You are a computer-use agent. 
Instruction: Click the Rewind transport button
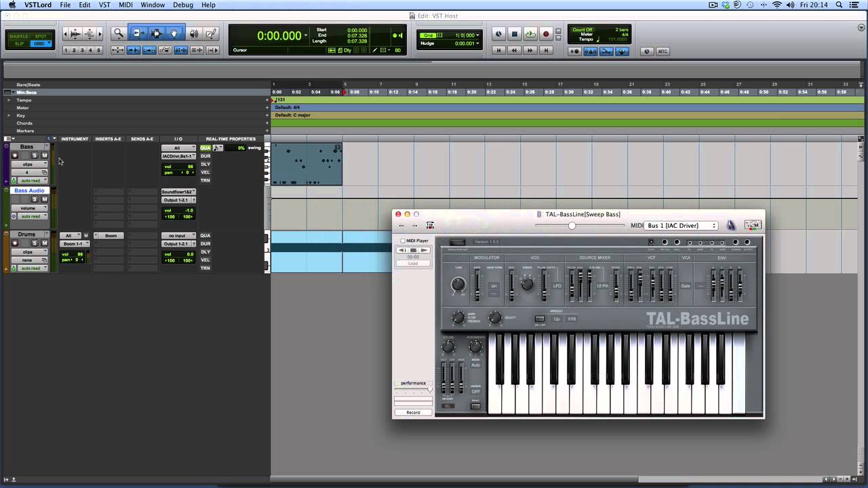(515, 50)
